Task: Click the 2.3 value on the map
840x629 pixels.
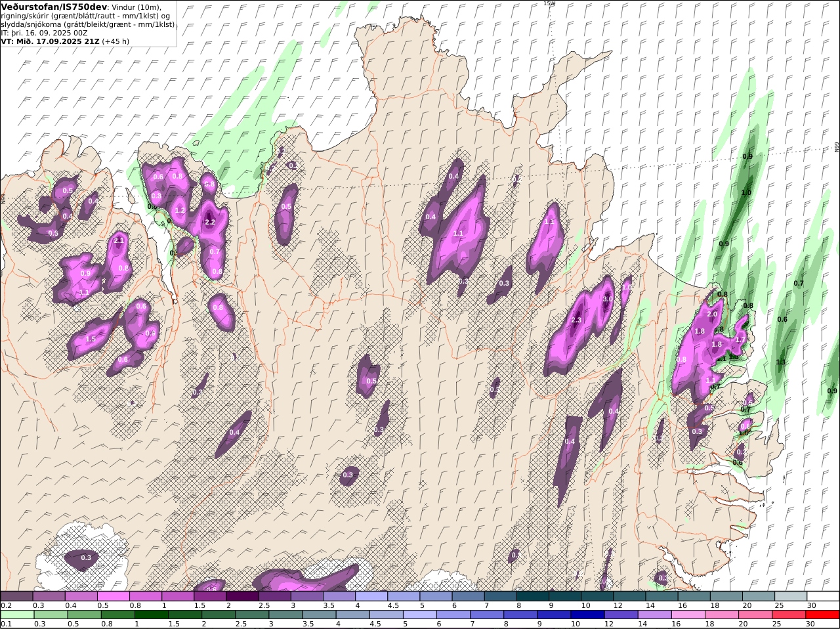Action: (576, 320)
